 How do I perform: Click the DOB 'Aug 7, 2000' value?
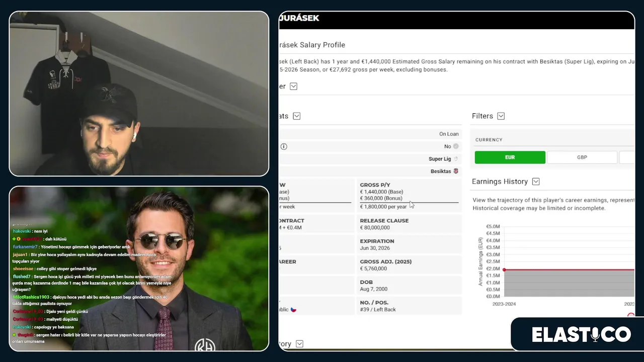374,290
